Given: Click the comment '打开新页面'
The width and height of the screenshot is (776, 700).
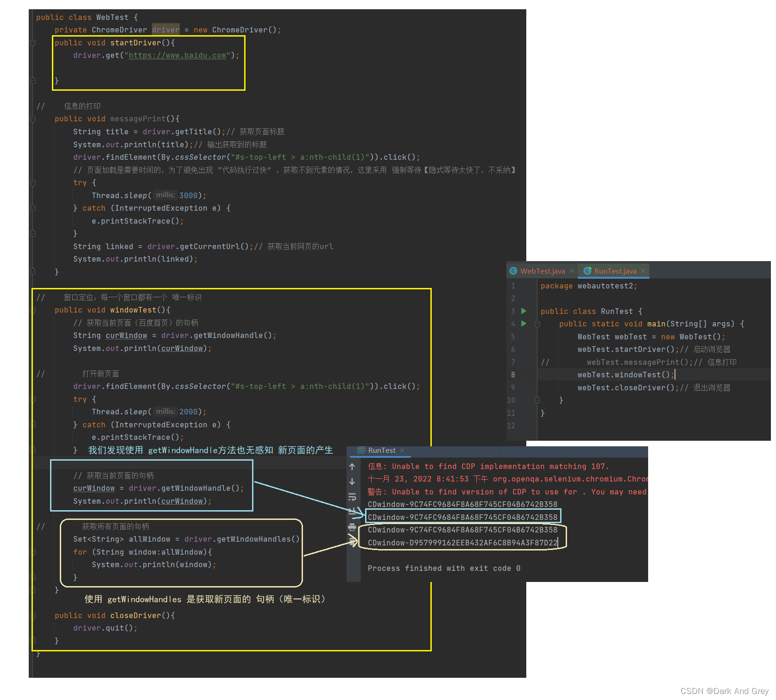Looking at the screenshot, I should coord(101,374).
